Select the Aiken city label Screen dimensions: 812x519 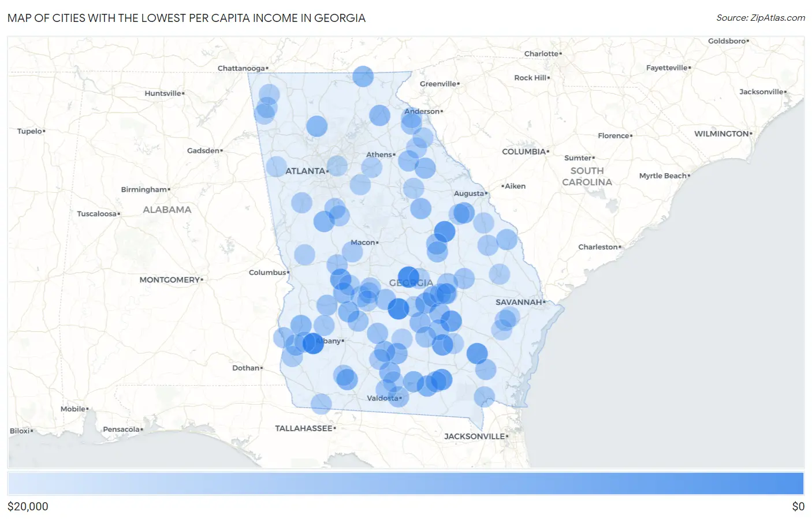(x=514, y=186)
